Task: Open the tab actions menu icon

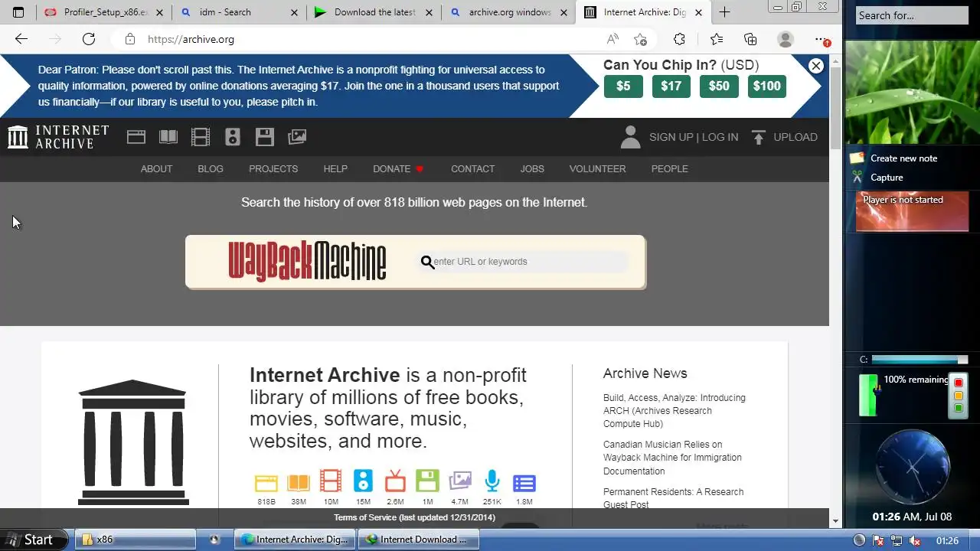Action: coord(18,12)
